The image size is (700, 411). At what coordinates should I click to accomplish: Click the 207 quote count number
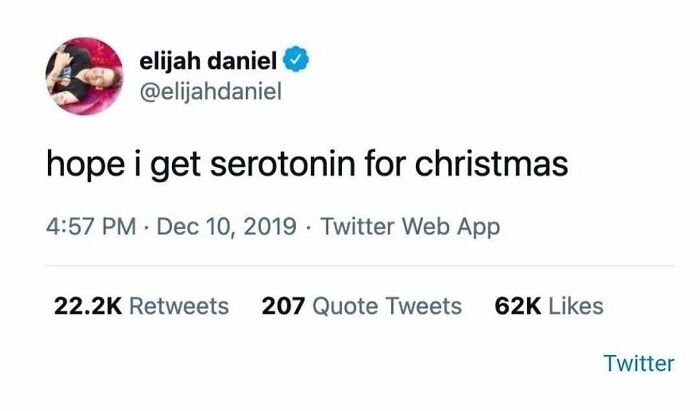282,306
